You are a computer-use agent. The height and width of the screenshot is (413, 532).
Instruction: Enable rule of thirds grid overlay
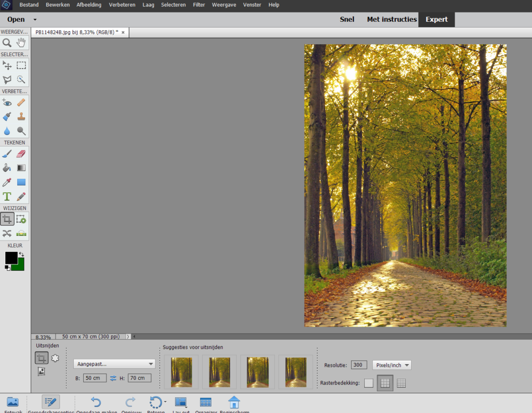(385, 383)
